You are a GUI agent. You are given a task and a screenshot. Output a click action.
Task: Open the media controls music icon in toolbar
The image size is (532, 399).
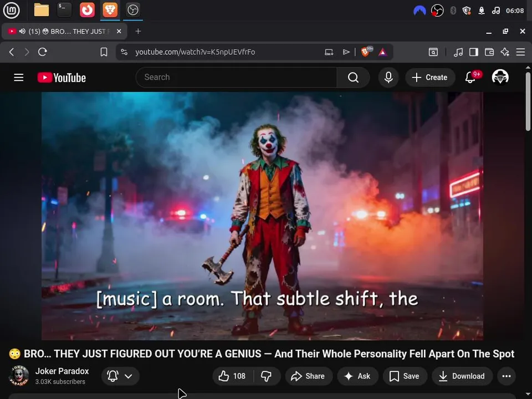[458, 52]
